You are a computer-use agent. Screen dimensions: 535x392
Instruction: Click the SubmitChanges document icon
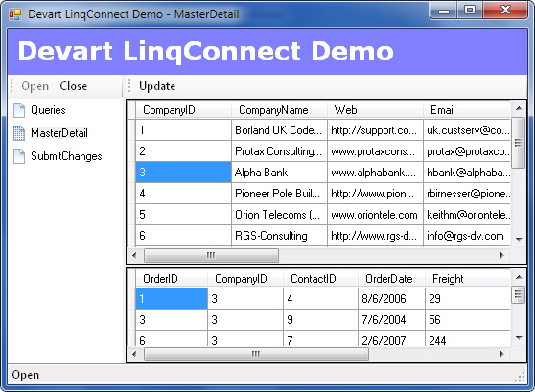19,156
